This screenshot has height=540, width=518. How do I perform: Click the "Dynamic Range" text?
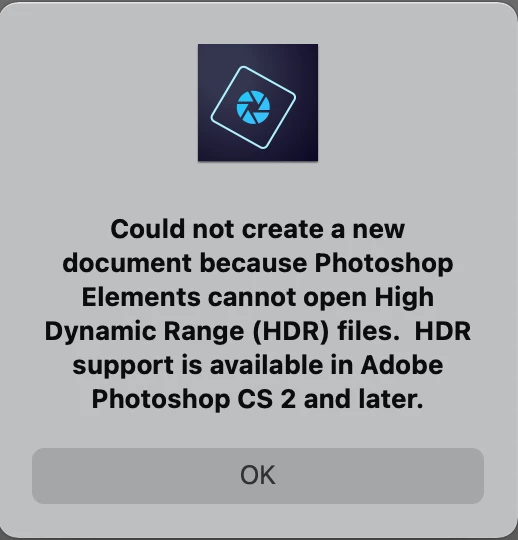tap(144, 332)
